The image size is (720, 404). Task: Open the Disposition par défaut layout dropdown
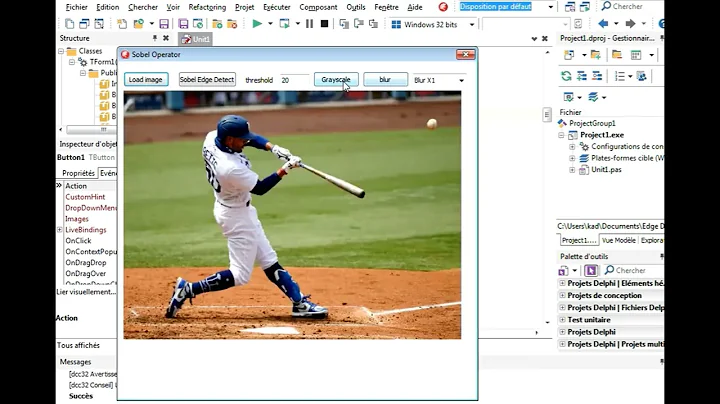(x=551, y=7)
